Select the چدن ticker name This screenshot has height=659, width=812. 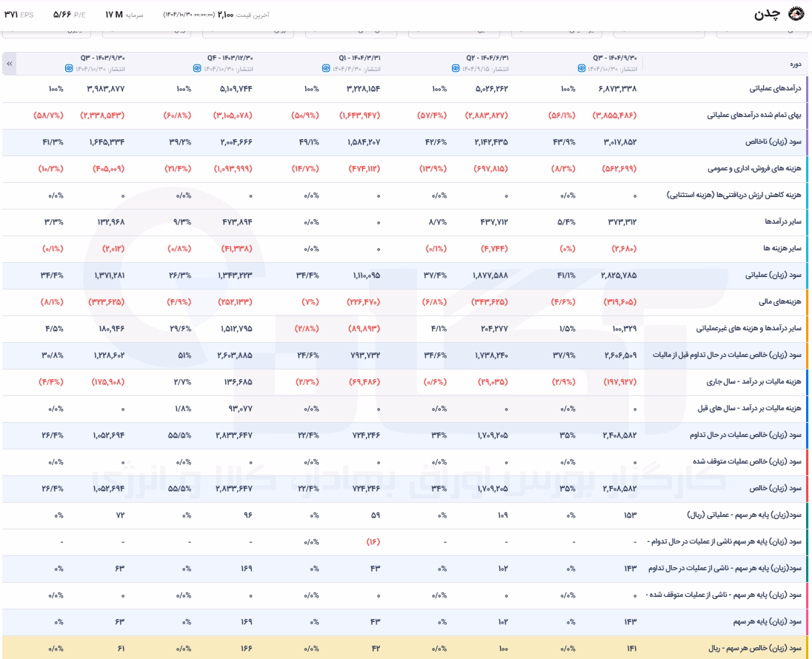coord(767,15)
